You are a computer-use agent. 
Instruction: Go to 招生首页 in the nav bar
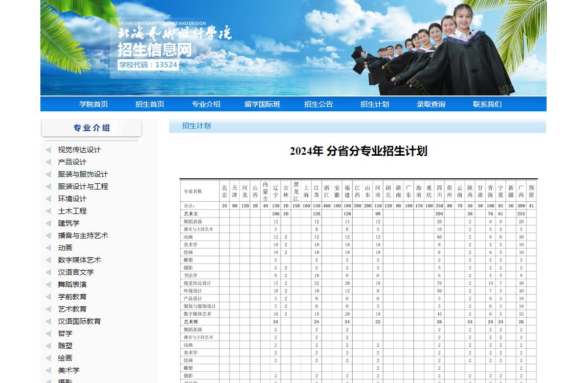tap(150, 105)
